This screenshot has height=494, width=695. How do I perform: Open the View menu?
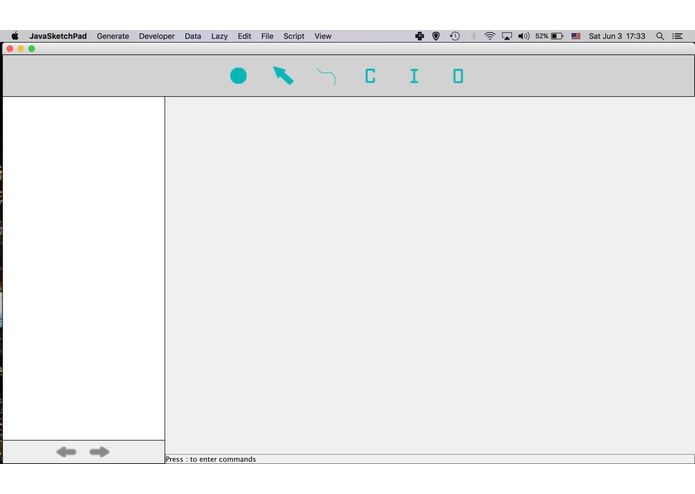[x=323, y=36]
